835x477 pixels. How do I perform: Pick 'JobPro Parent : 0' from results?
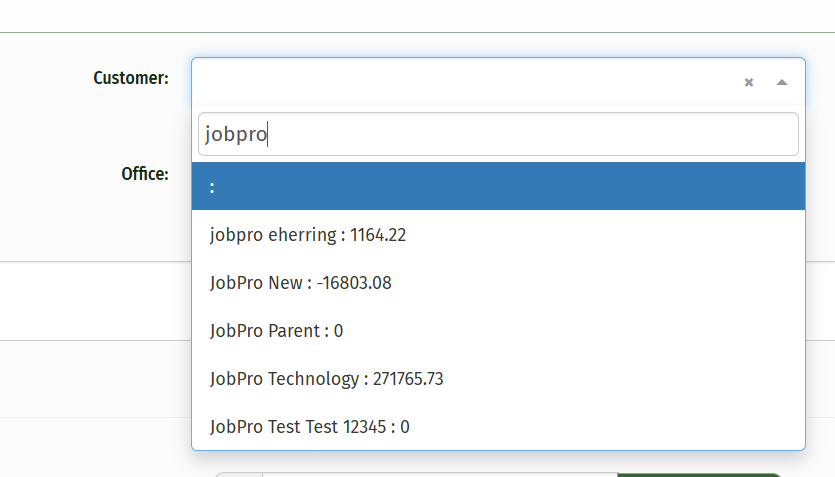[x=276, y=331]
